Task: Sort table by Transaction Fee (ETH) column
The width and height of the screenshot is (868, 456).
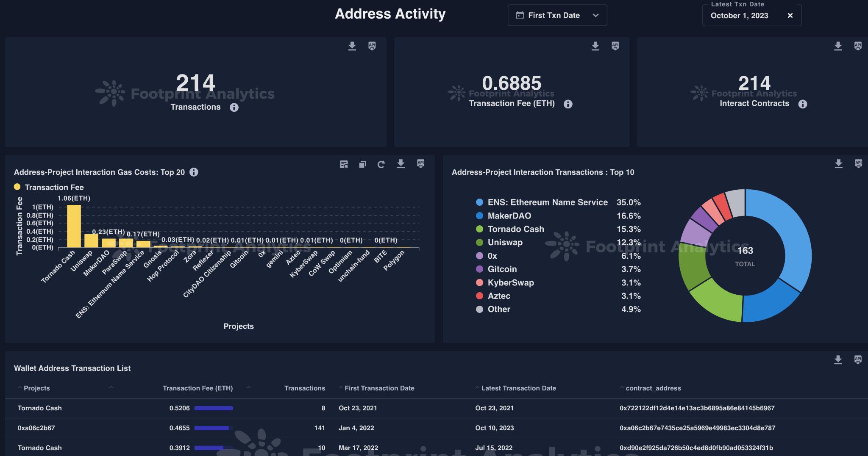Action: point(198,388)
